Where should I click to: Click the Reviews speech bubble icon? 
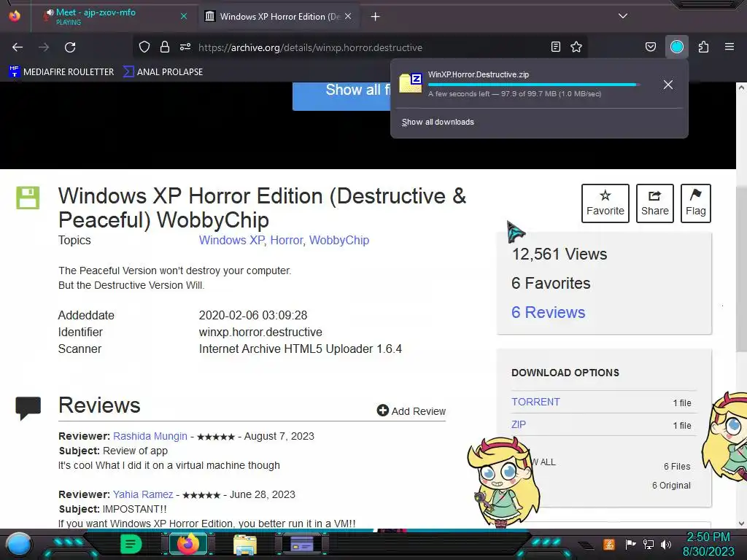coord(28,408)
